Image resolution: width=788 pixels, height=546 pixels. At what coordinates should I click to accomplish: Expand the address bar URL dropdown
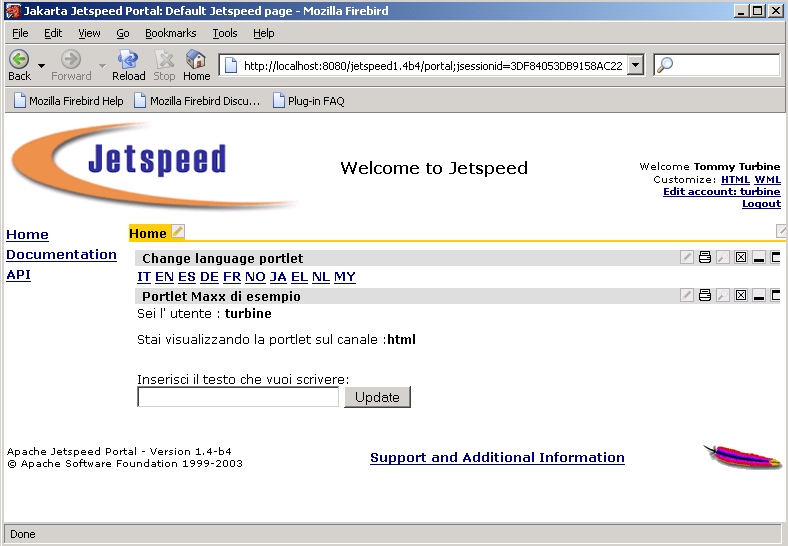pyautogui.click(x=636, y=65)
